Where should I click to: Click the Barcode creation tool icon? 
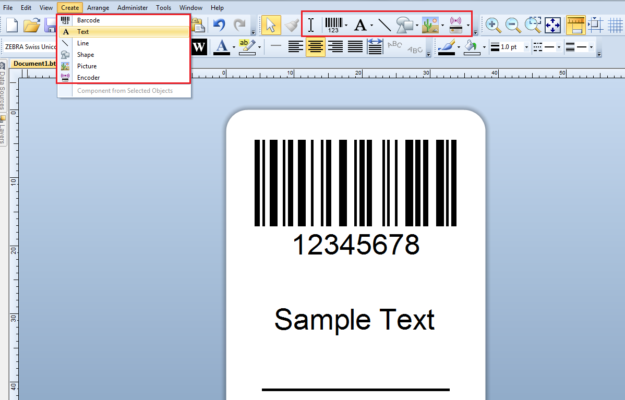tap(333, 25)
